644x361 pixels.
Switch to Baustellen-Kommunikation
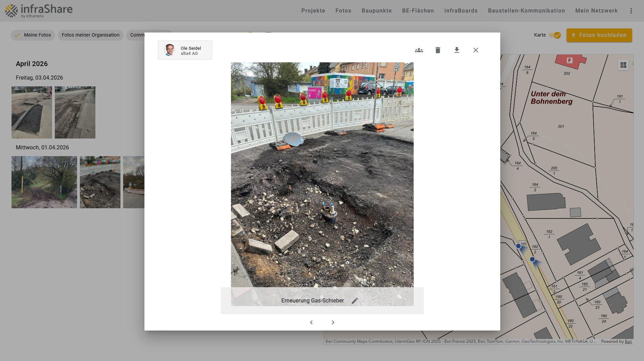click(x=526, y=11)
